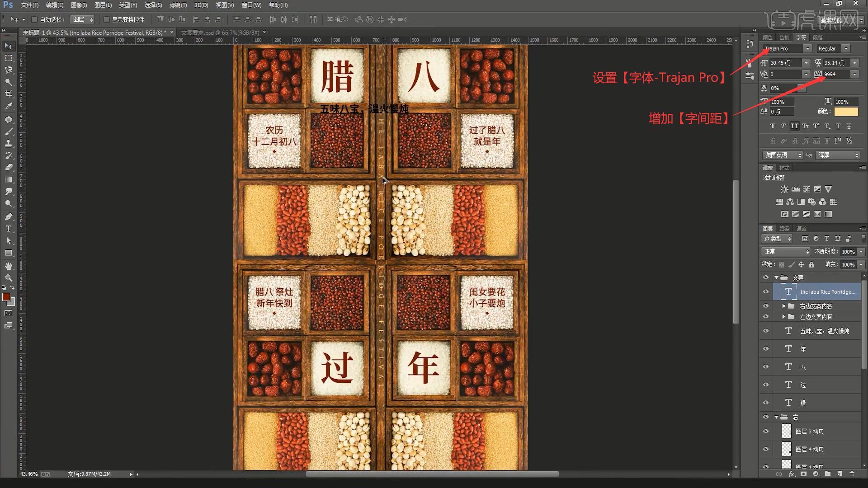
Task: Open the 正常 blend mode dropdown
Action: 786,252
